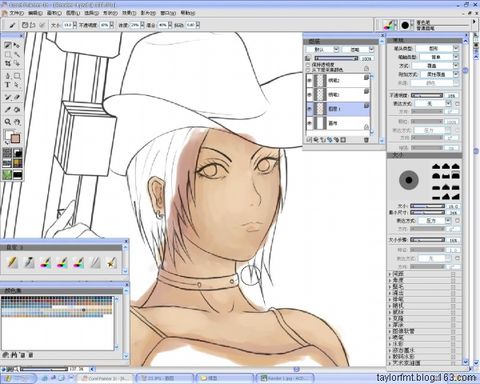
Task: Delete layer with the Layers trash icon
Action: tap(366, 140)
